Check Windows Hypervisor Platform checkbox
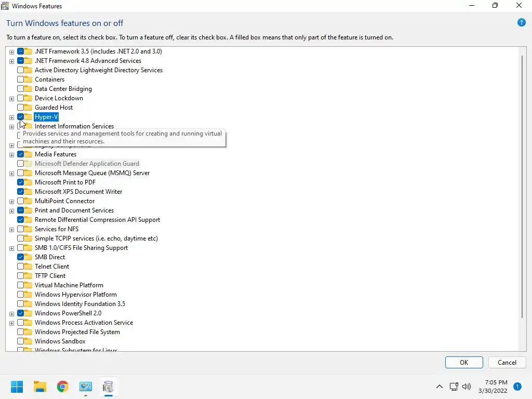Viewport: 532px width, 399px height. [x=20, y=295]
